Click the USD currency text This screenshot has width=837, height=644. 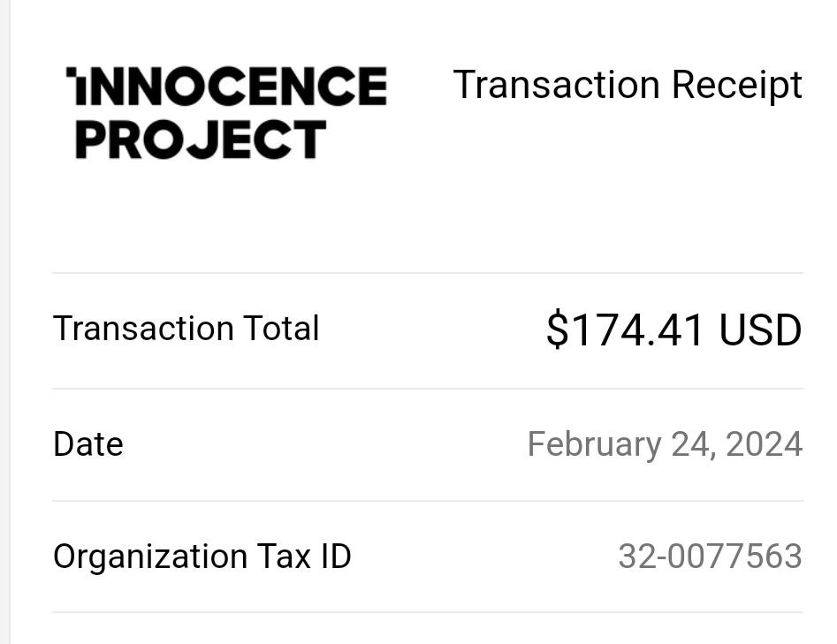point(761,330)
